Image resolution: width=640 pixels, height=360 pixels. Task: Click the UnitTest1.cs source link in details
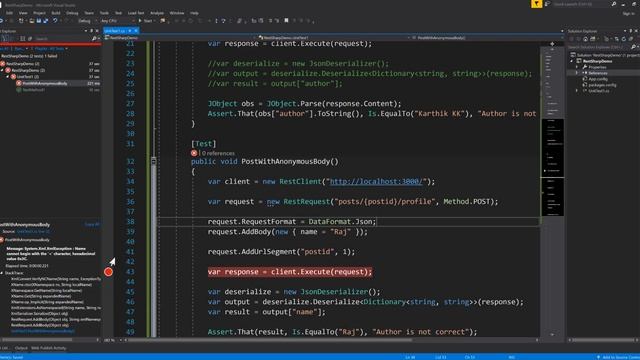coord(33,231)
